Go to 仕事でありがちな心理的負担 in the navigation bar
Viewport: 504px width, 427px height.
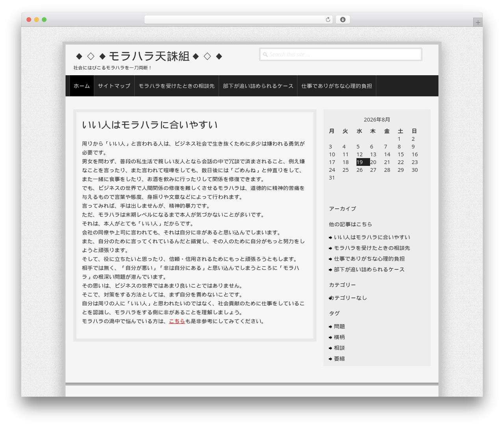click(337, 86)
